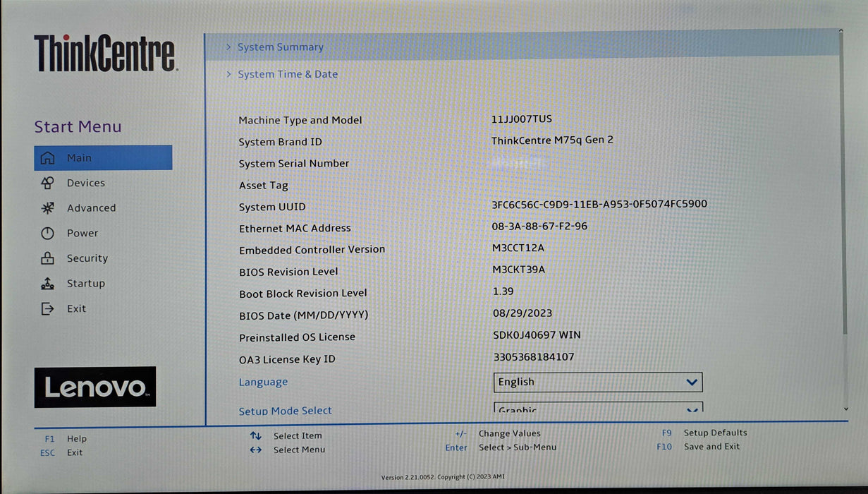868x494 pixels.
Task: Click the left-right arrows Select Menu icon
Action: tap(256, 450)
